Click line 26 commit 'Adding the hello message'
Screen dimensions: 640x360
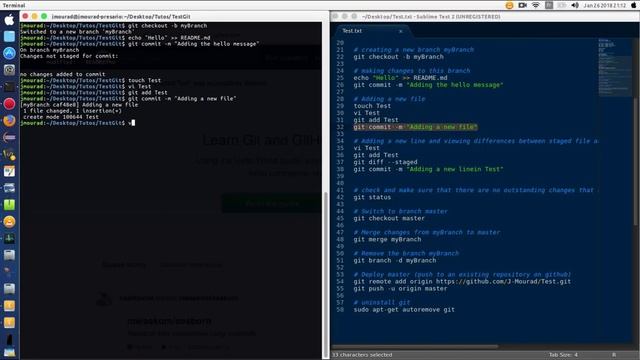[x=428, y=85]
